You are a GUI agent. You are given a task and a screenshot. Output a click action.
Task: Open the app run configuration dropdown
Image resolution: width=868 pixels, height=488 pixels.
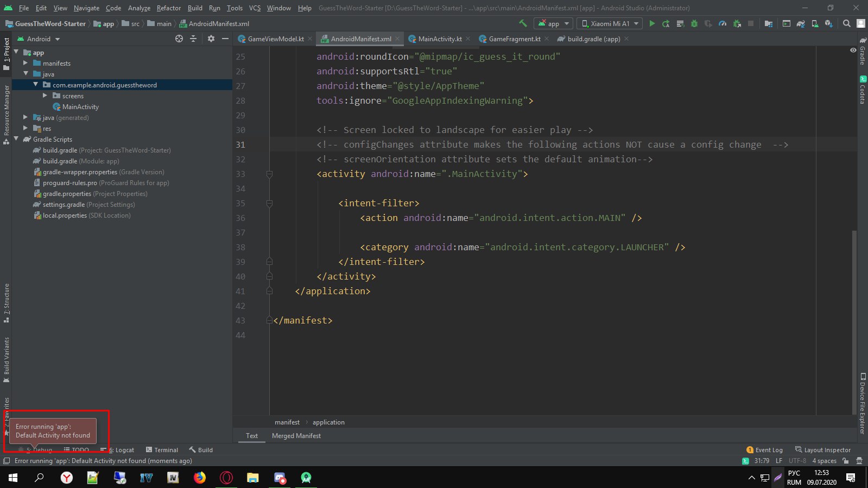click(x=553, y=23)
